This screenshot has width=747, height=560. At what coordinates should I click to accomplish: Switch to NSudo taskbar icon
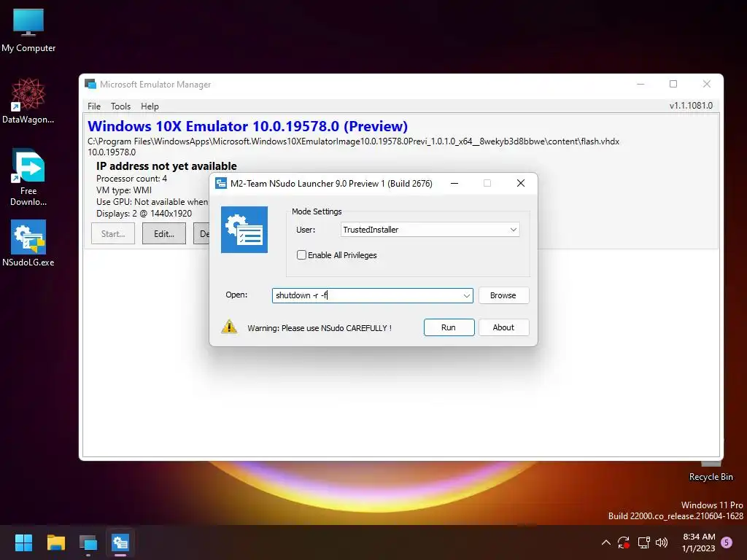tap(120, 542)
